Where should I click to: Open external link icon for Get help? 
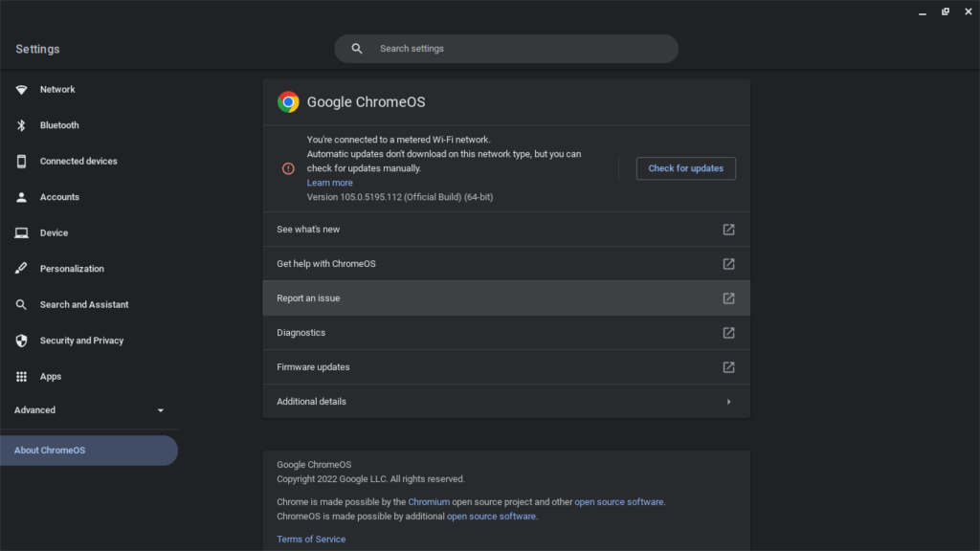pos(728,264)
